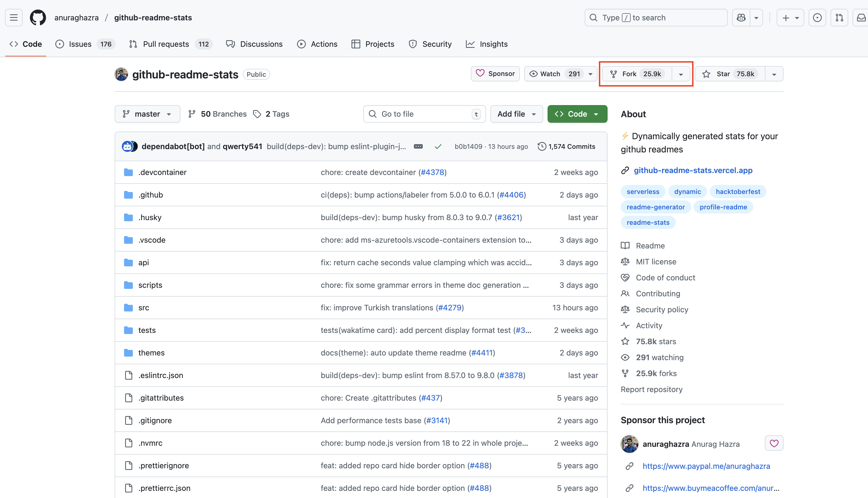Open the master branch selector
The height and width of the screenshot is (498, 868).
(x=147, y=114)
